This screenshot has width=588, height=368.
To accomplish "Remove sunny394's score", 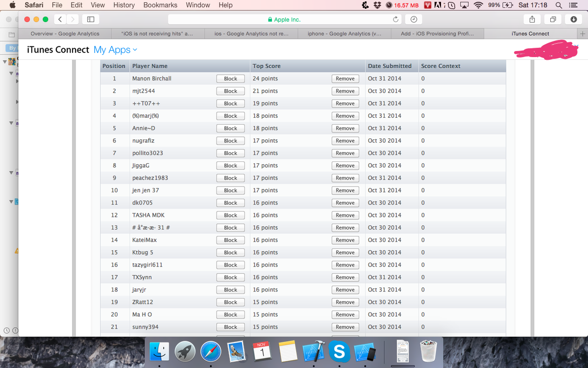I will click(345, 327).
